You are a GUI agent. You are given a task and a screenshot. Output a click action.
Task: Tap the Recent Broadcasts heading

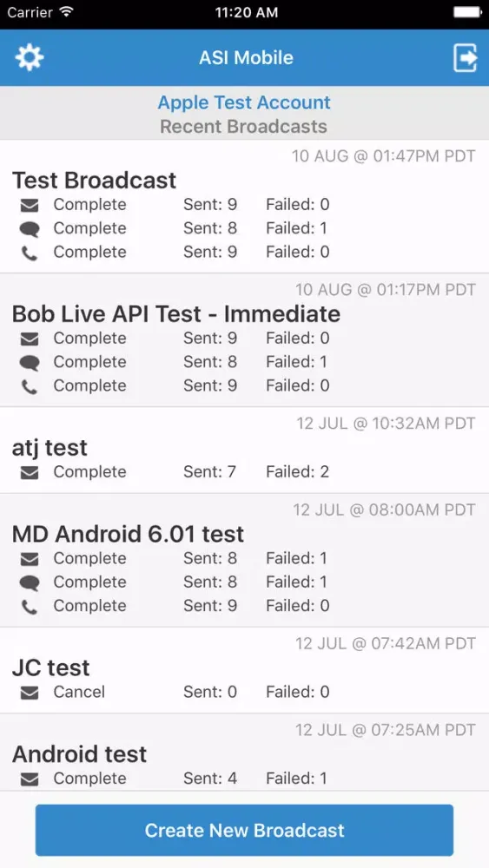click(244, 127)
